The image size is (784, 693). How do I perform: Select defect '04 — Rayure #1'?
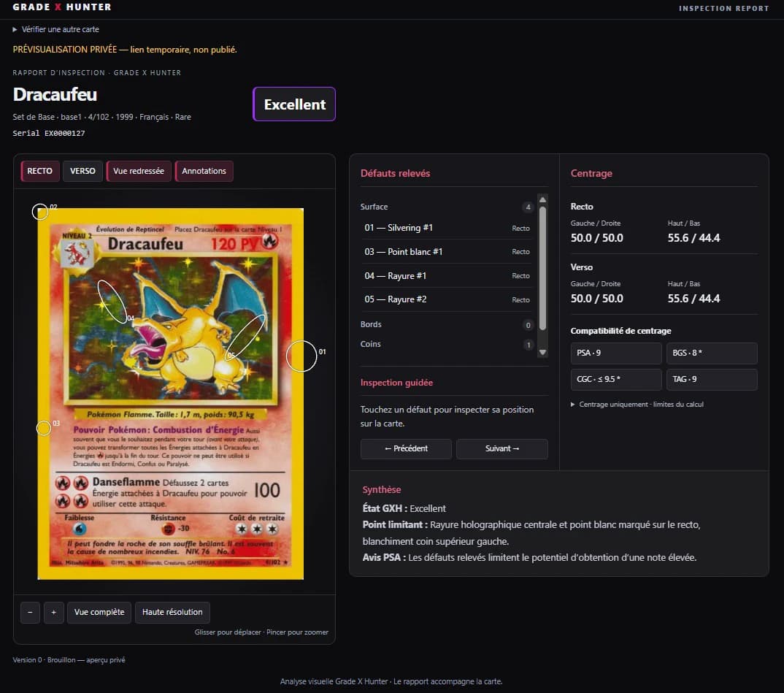tap(447, 276)
